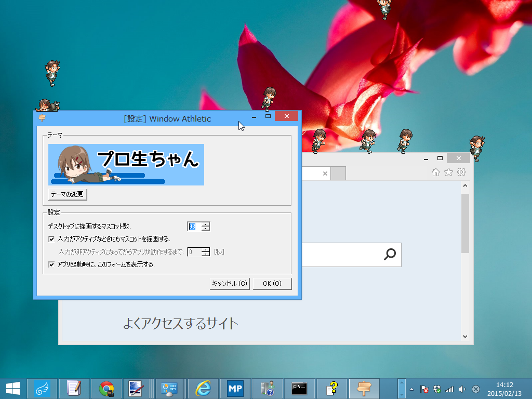532x399 pixels.
Task: Click the browser scrollbar up arrow
Action: coord(465,185)
